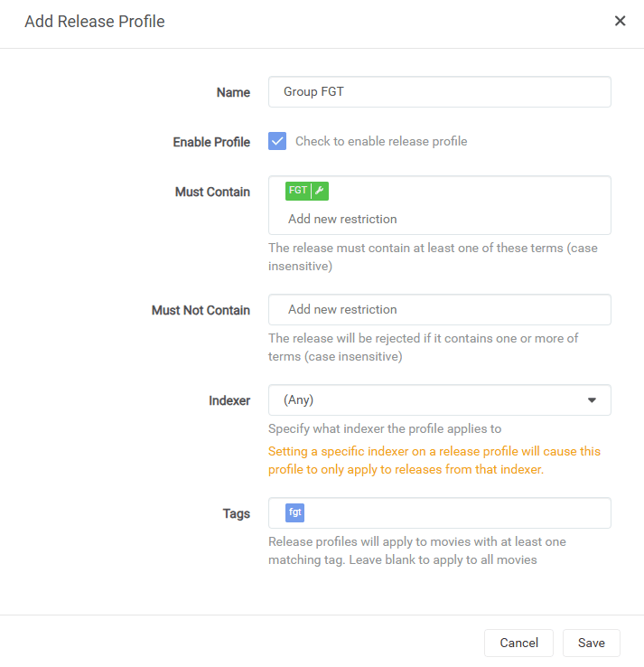Click the Indexer dropdown caret arrow
Image resolution: width=644 pixels, height=667 pixels.
tap(592, 400)
